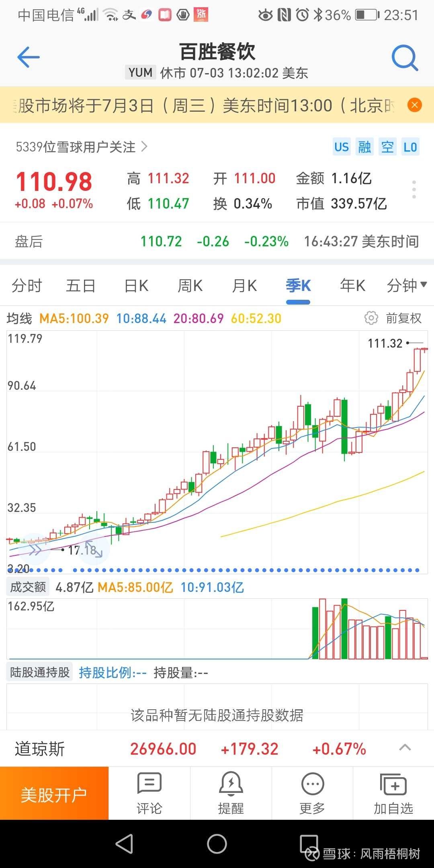
Task: Tap the MA5:100.39 indicator value
Action: tap(74, 318)
